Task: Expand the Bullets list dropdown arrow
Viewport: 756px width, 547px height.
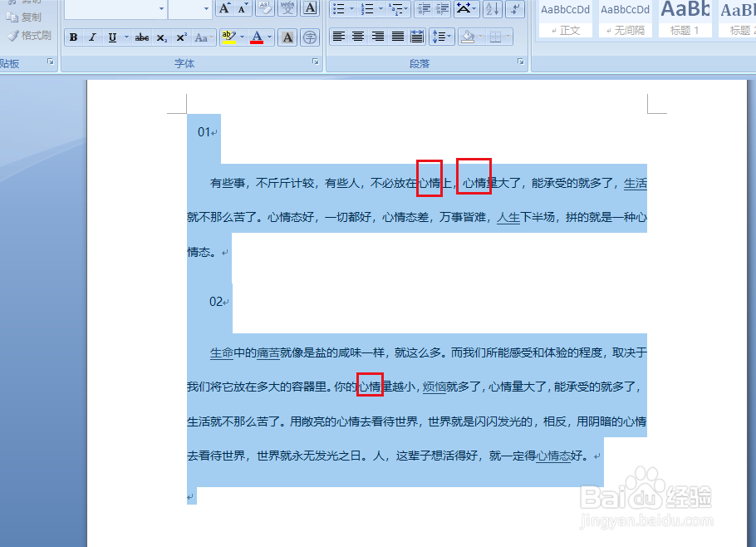Action: point(351,9)
